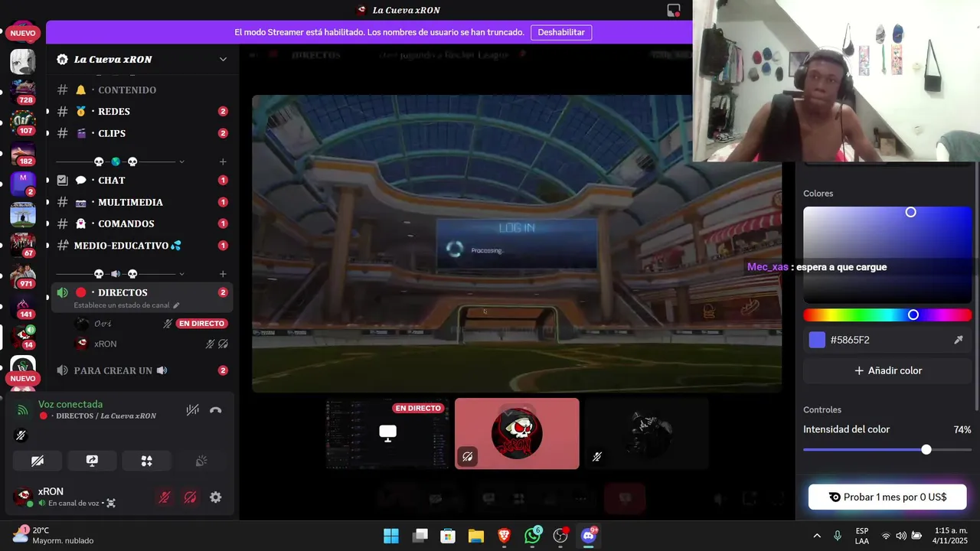This screenshot has width=980, height=551.
Task: Open server with 67 notifications
Action: [23, 245]
